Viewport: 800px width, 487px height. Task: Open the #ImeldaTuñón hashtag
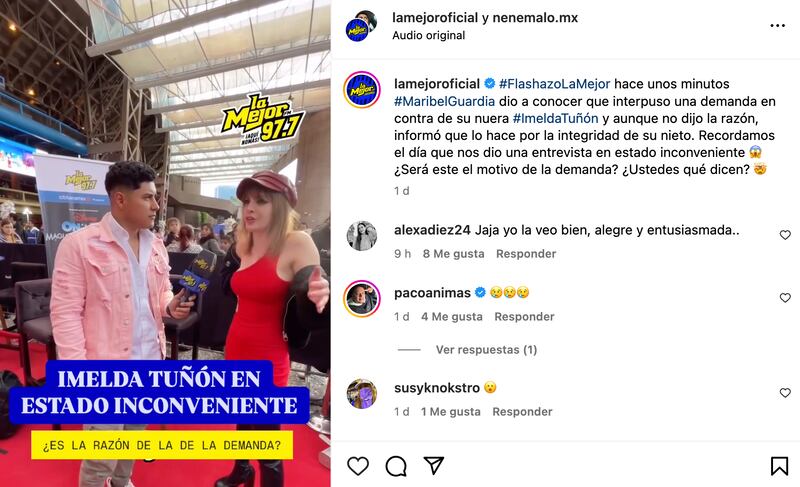pyautogui.click(x=555, y=118)
